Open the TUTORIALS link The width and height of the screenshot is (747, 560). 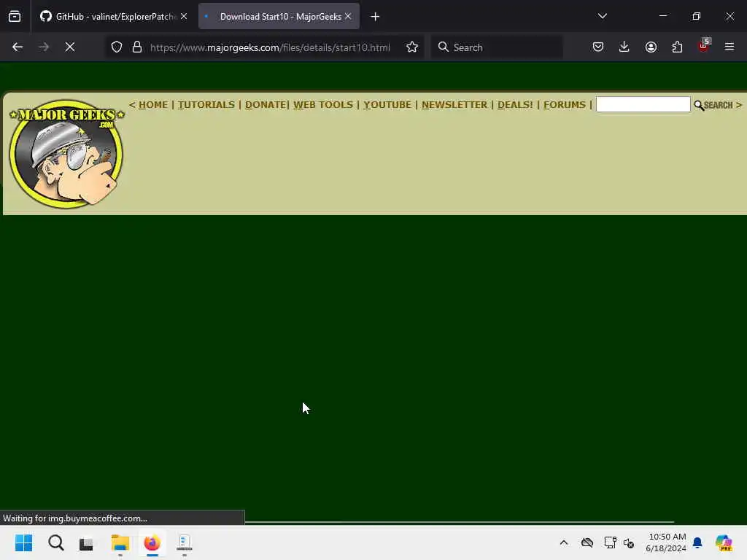(206, 105)
